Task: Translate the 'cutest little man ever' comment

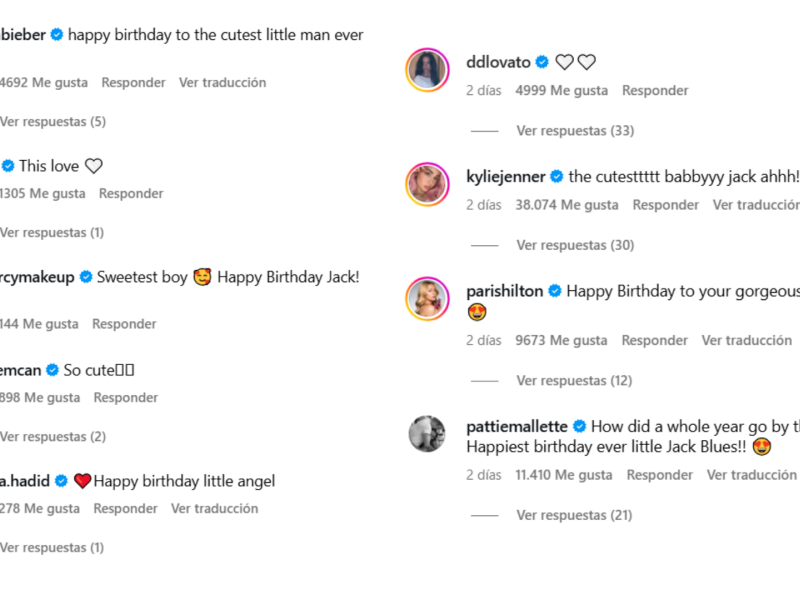Action: click(222, 82)
